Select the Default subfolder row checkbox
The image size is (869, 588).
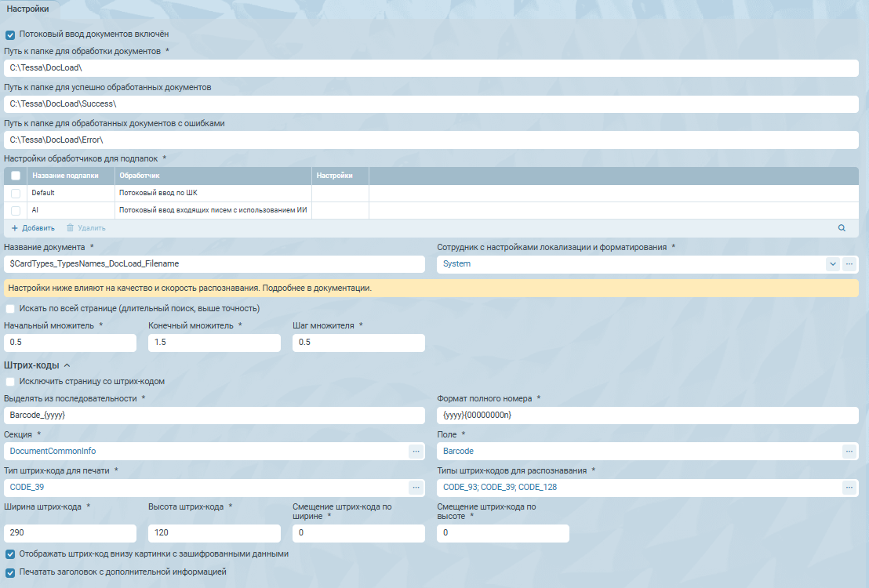16,193
